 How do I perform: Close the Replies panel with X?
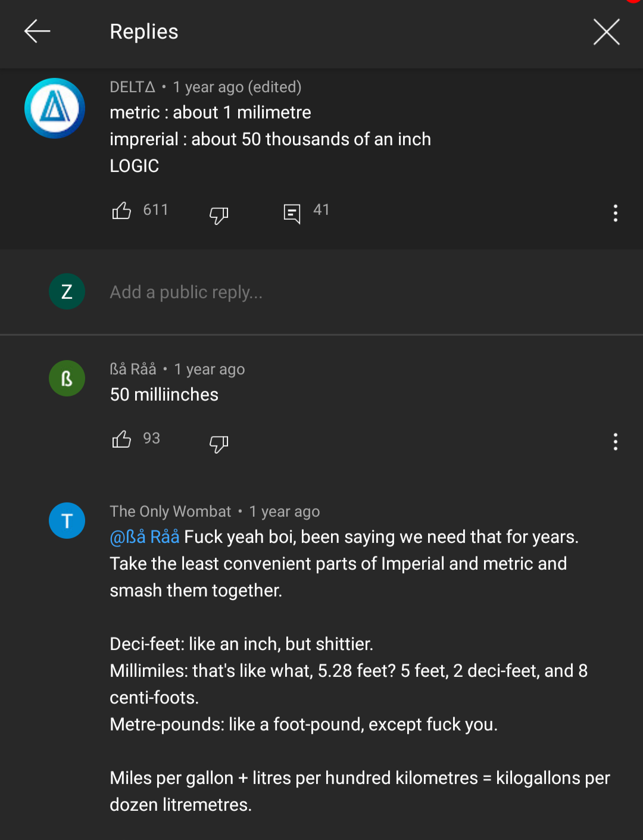(606, 32)
